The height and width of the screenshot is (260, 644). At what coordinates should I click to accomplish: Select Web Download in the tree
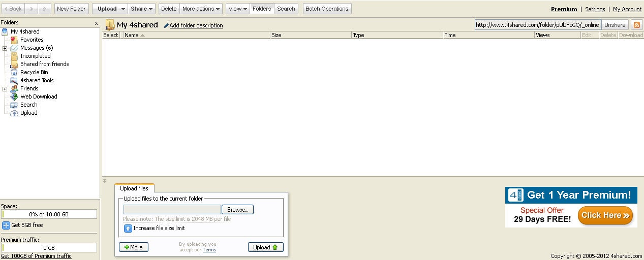39,96
